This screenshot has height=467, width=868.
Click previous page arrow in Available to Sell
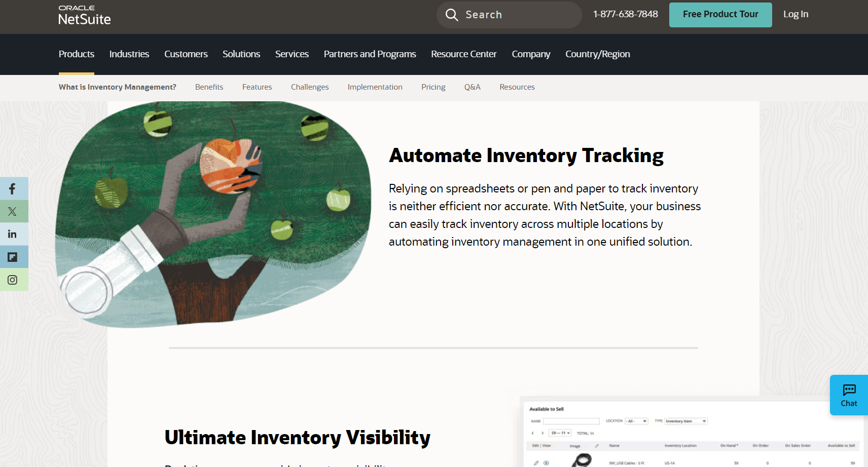[x=532, y=433]
